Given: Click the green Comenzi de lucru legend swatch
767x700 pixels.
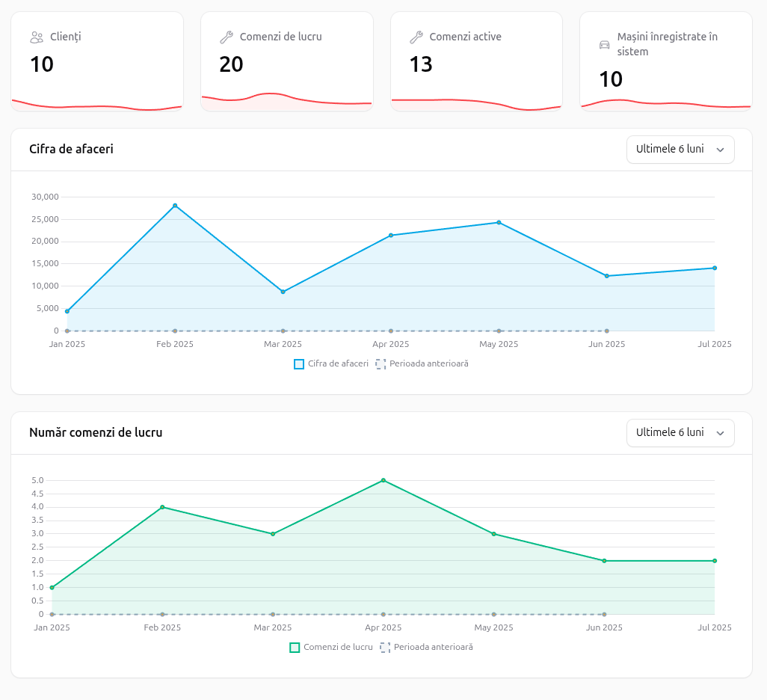Looking at the screenshot, I should [x=295, y=648].
